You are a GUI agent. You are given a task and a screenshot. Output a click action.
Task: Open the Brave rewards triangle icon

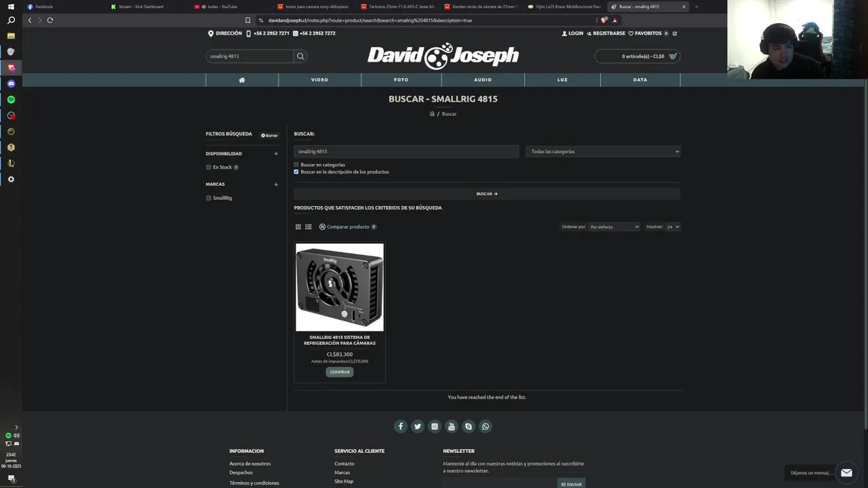point(615,20)
